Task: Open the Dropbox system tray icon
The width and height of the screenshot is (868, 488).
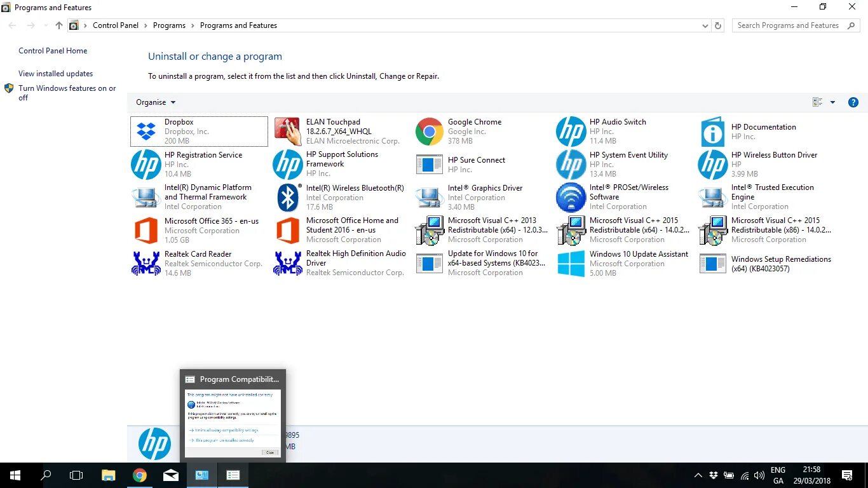Action: pyautogui.click(x=714, y=475)
